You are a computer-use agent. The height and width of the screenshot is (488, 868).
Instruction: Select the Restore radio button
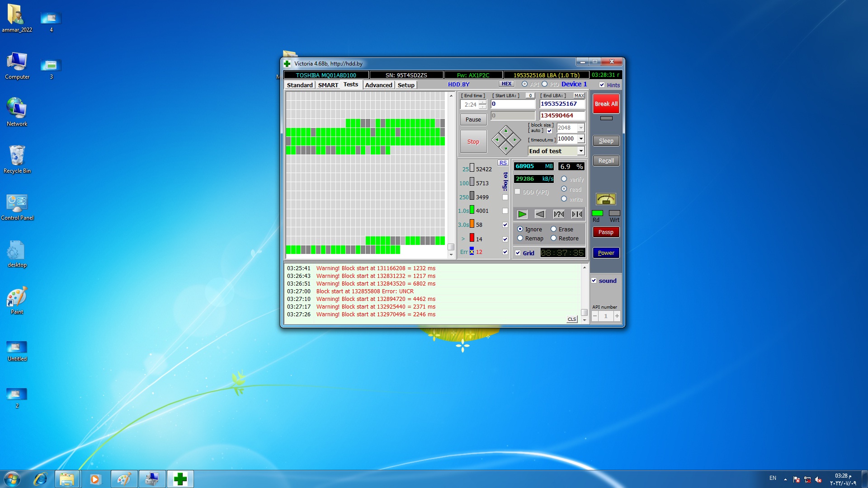[x=553, y=238]
